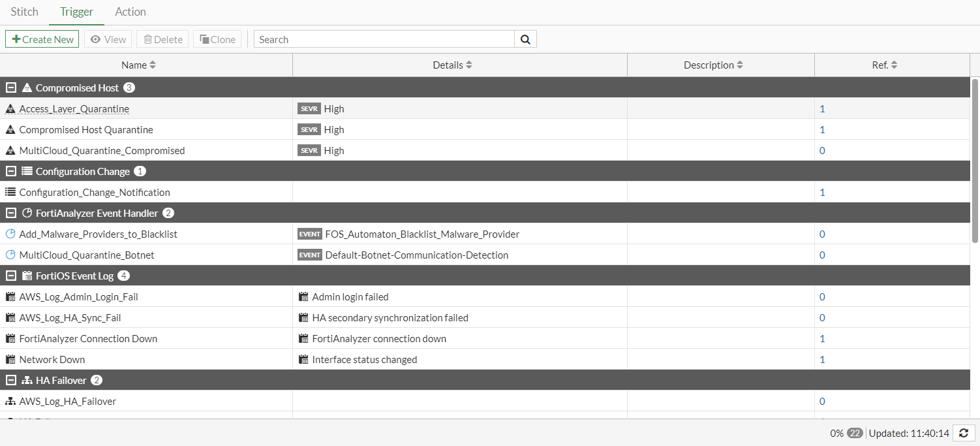This screenshot has height=446, width=980.
Task: Collapse the HA Failover group
Action: 10,379
